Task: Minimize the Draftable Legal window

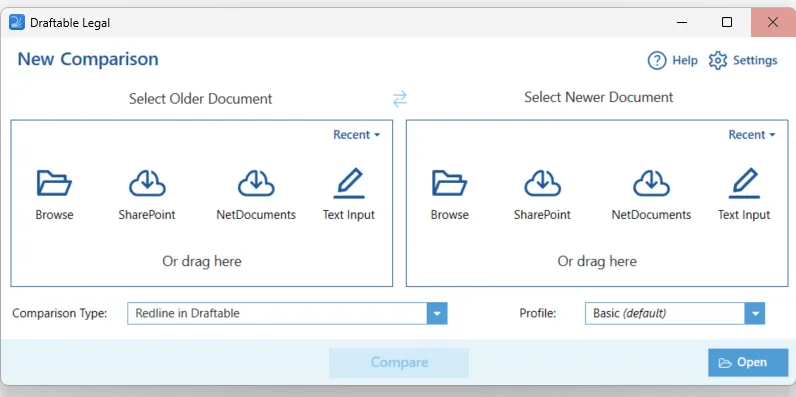Action: [682, 22]
